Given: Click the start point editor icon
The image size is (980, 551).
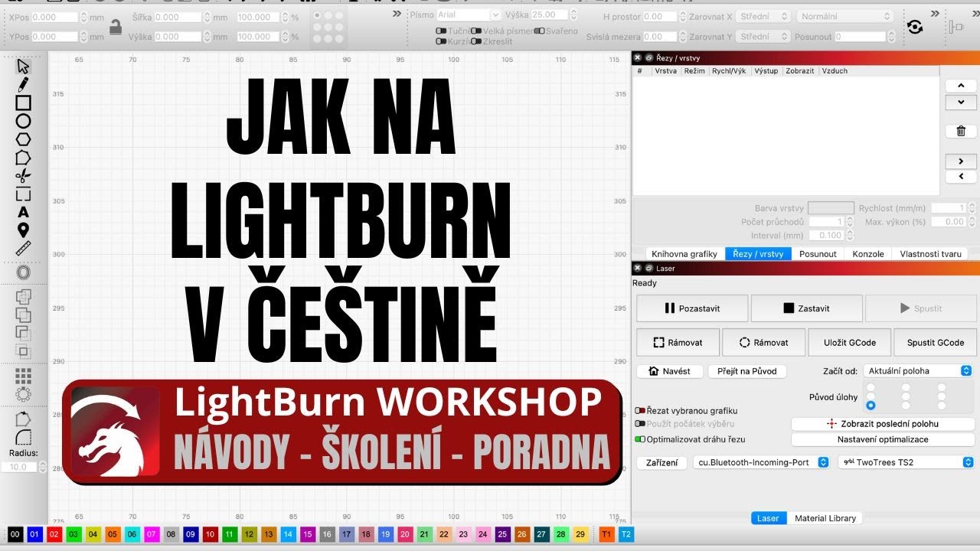Looking at the screenshot, I should [23, 419].
